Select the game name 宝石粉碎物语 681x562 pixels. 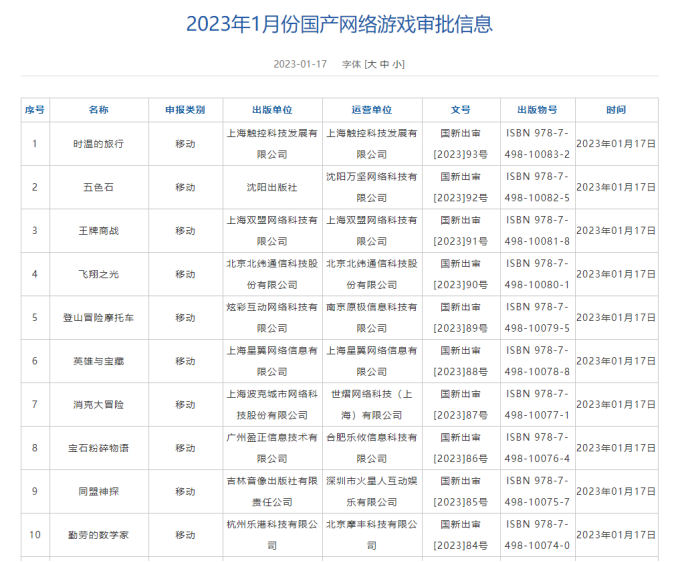pos(99,448)
